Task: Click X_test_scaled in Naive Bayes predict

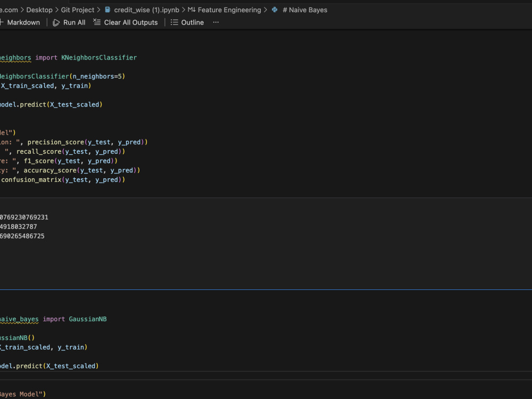Action: pos(71,366)
